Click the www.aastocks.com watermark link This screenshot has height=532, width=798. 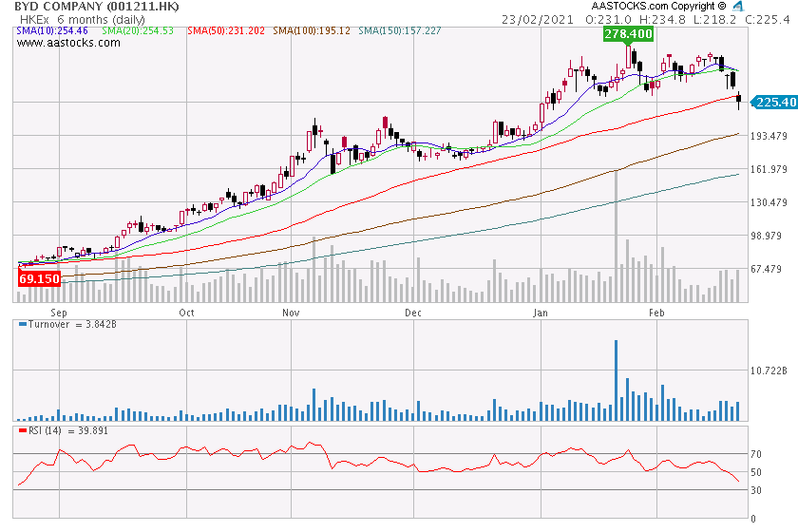[x=68, y=43]
